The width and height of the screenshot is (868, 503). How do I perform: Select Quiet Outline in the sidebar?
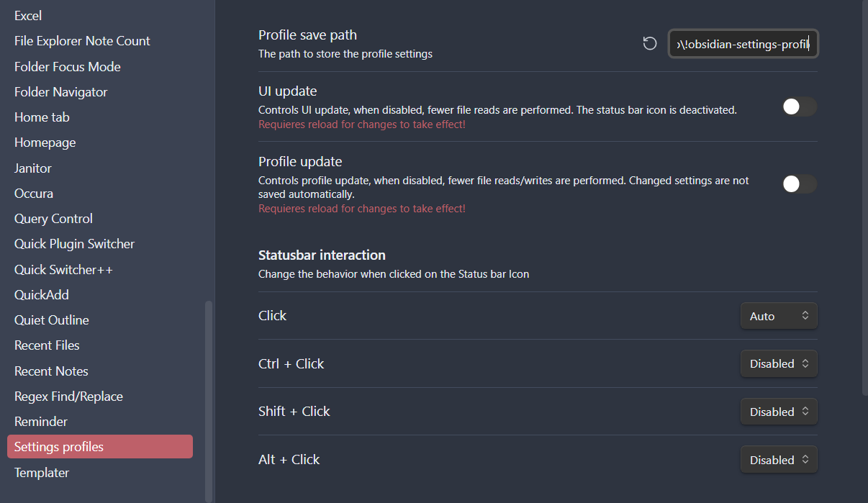[x=51, y=320]
